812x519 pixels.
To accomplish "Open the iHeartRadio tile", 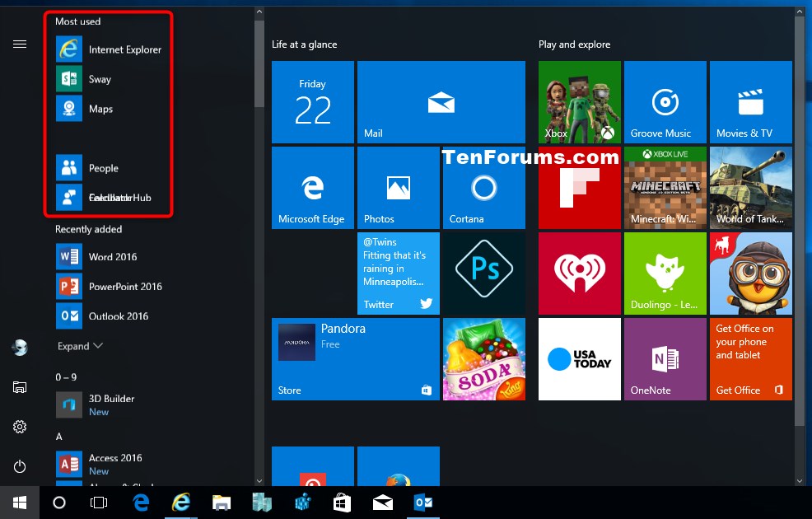I will click(x=580, y=274).
